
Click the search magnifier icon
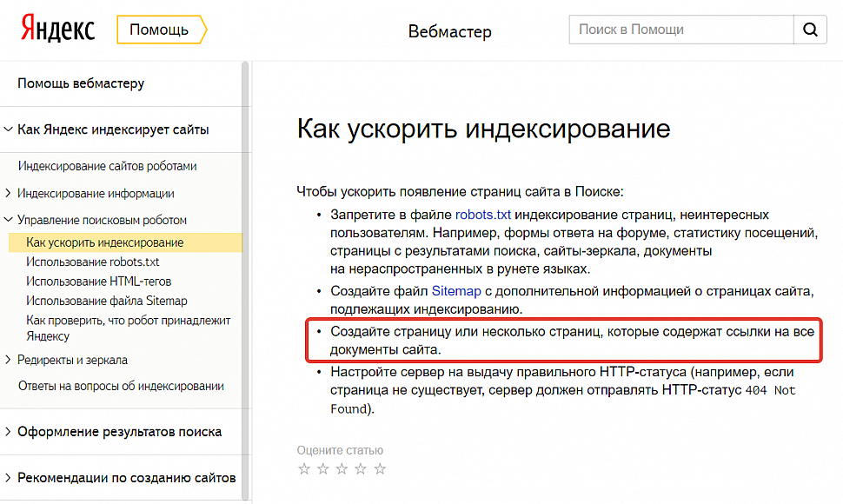click(810, 30)
